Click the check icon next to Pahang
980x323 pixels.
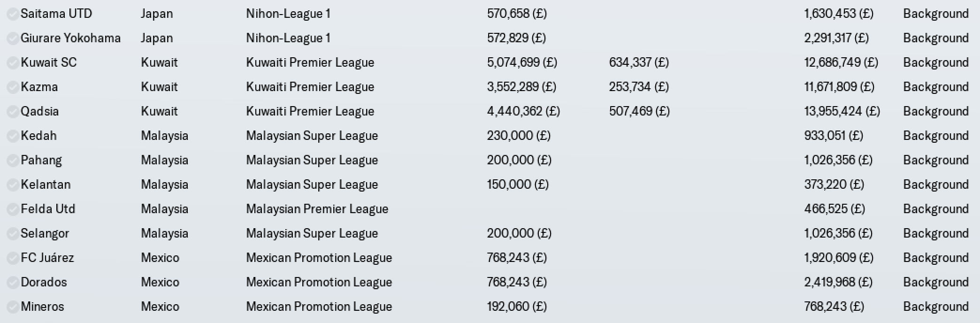13,161
